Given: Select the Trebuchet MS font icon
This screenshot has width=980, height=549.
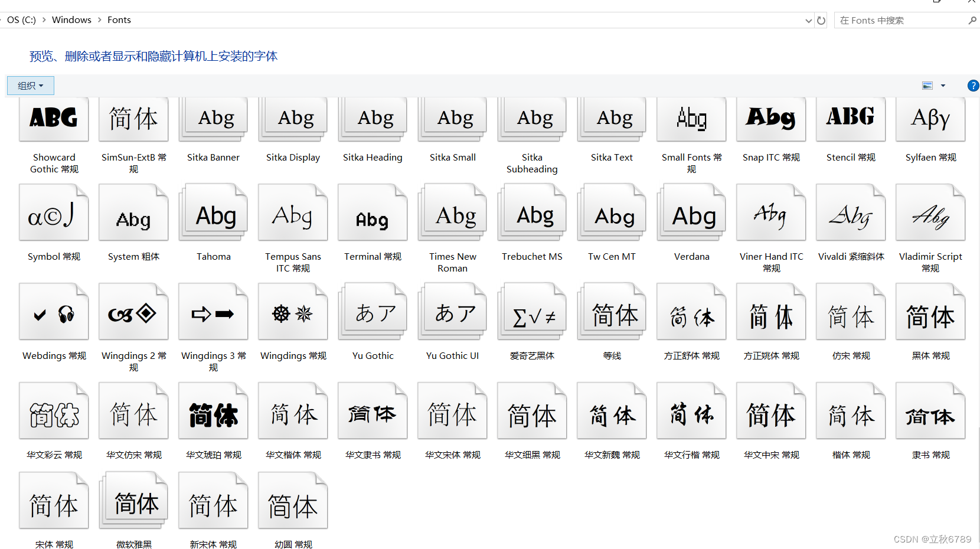Looking at the screenshot, I should click(x=532, y=213).
